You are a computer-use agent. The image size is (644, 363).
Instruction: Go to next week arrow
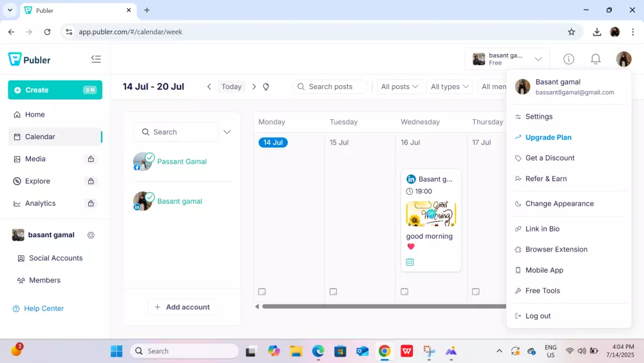(254, 87)
